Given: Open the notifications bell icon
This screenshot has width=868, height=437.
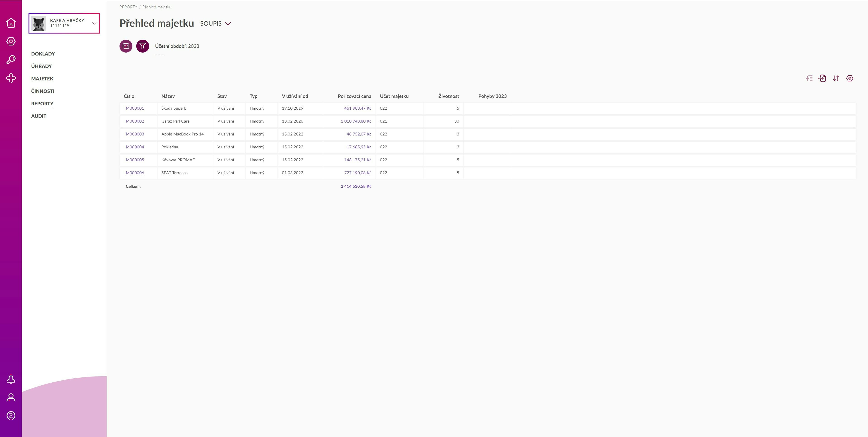Looking at the screenshot, I should [11, 380].
